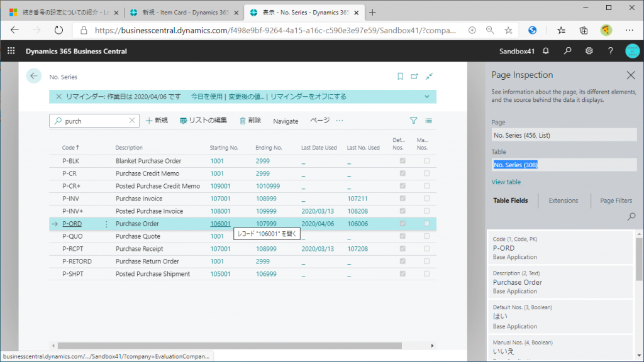Open row options for P-ORD

tap(106, 224)
